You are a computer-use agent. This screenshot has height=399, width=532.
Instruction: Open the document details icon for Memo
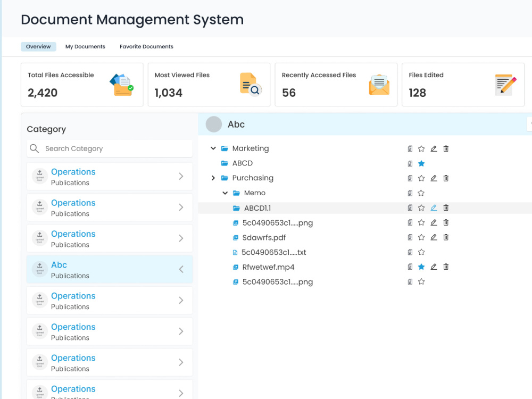pyautogui.click(x=410, y=193)
